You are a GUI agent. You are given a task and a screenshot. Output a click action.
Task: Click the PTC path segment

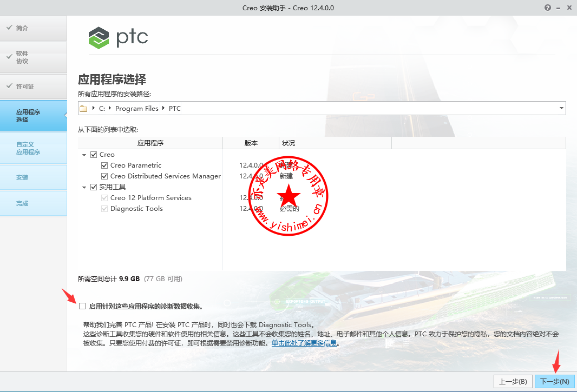pos(175,109)
